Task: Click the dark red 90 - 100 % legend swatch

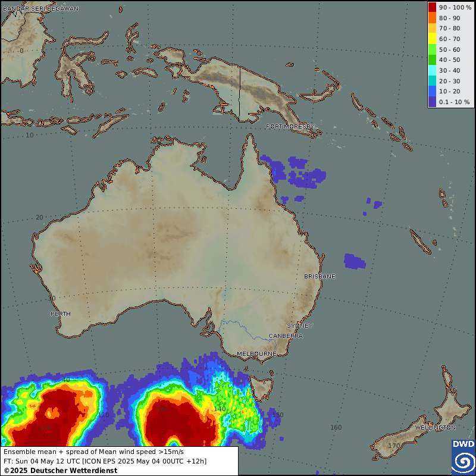Action: pos(432,7)
